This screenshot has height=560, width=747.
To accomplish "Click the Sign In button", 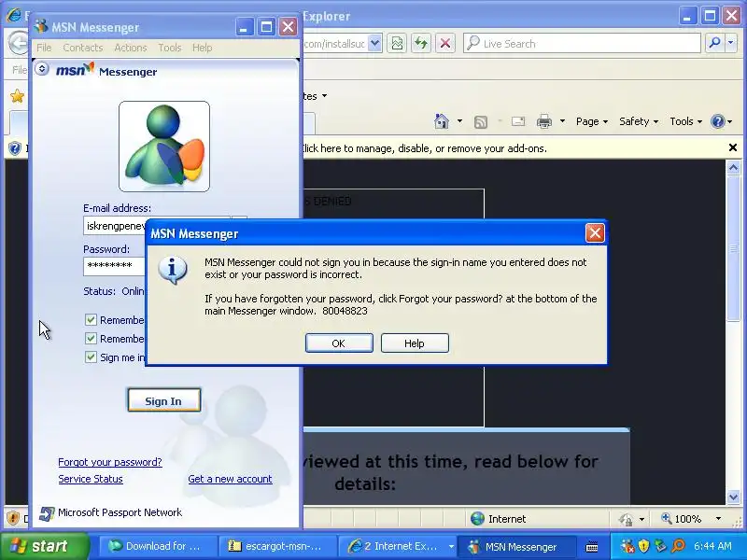I will coord(164,401).
